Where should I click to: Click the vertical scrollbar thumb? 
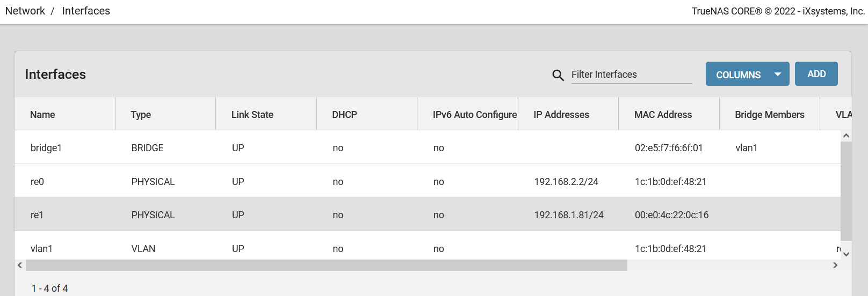click(846, 191)
